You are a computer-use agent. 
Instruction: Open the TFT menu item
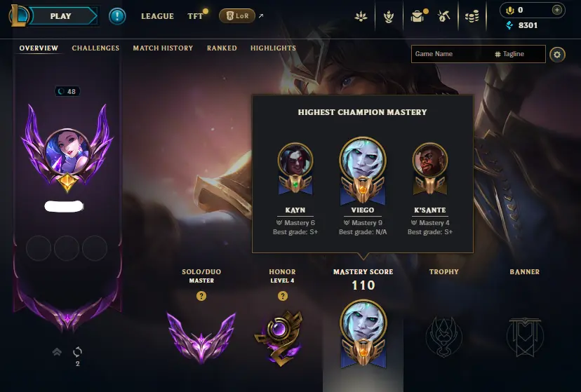click(195, 16)
